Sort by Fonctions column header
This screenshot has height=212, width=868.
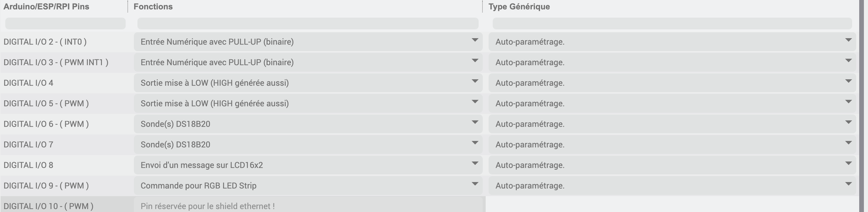click(x=153, y=7)
